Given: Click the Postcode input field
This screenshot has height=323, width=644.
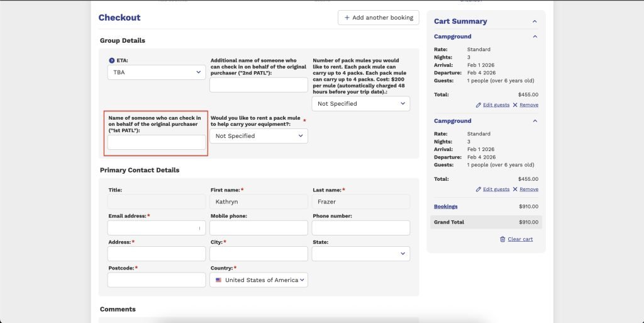Looking at the screenshot, I should [157, 280].
